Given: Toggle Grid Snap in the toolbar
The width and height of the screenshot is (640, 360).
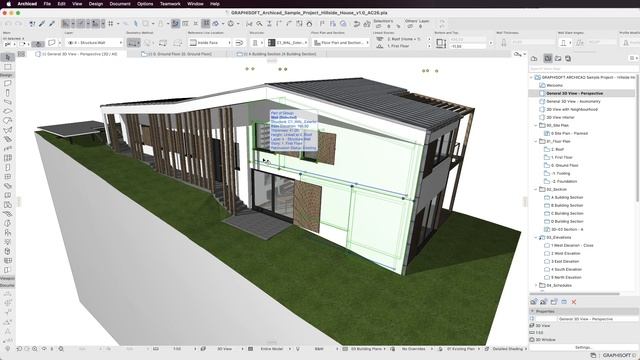Looking at the screenshot, I should point(111,24).
